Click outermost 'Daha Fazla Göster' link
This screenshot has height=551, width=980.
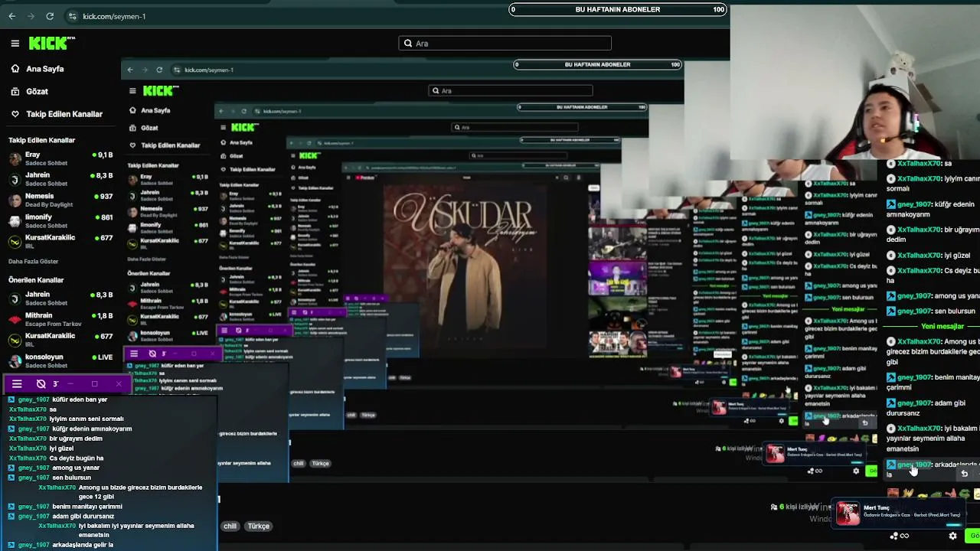click(33, 262)
